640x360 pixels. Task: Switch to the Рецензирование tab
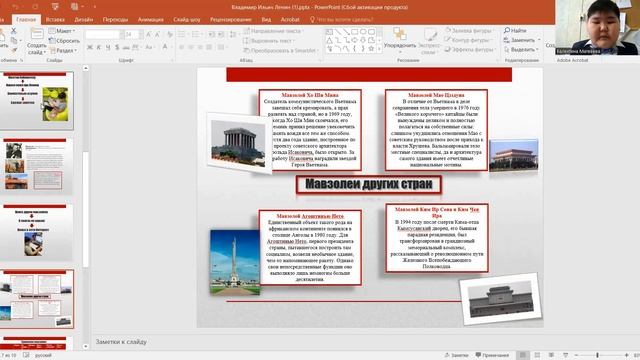[231, 20]
